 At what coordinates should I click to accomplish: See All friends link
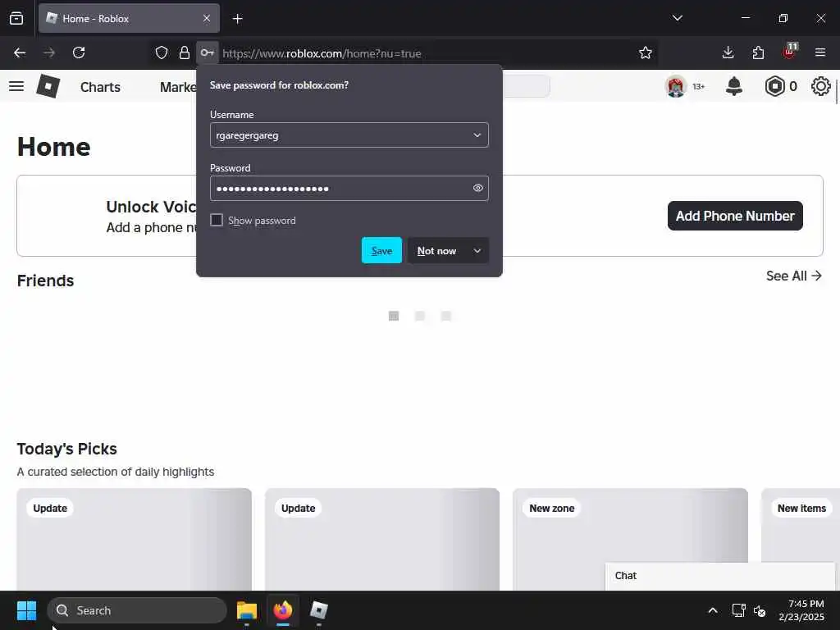[x=793, y=276]
